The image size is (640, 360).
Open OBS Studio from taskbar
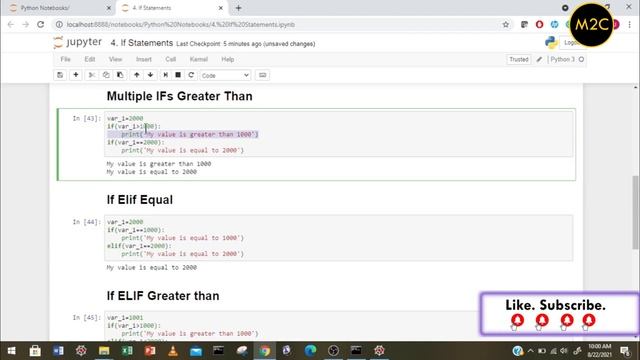tap(333, 351)
